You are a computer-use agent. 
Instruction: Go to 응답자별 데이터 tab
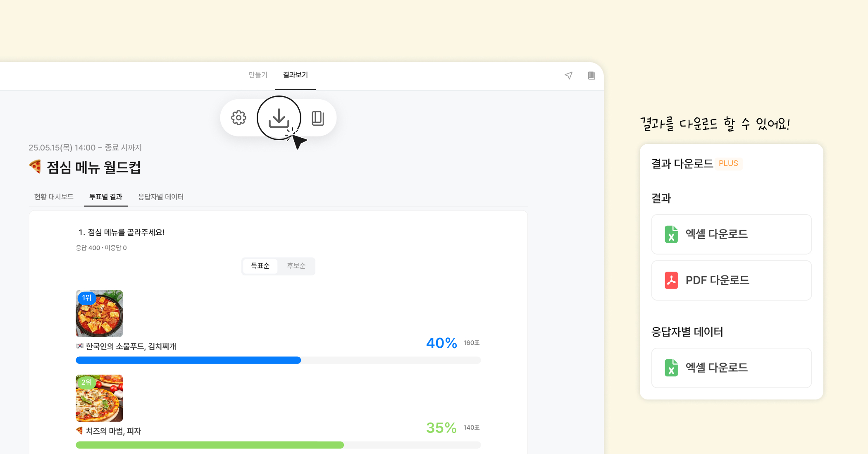click(x=161, y=197)
